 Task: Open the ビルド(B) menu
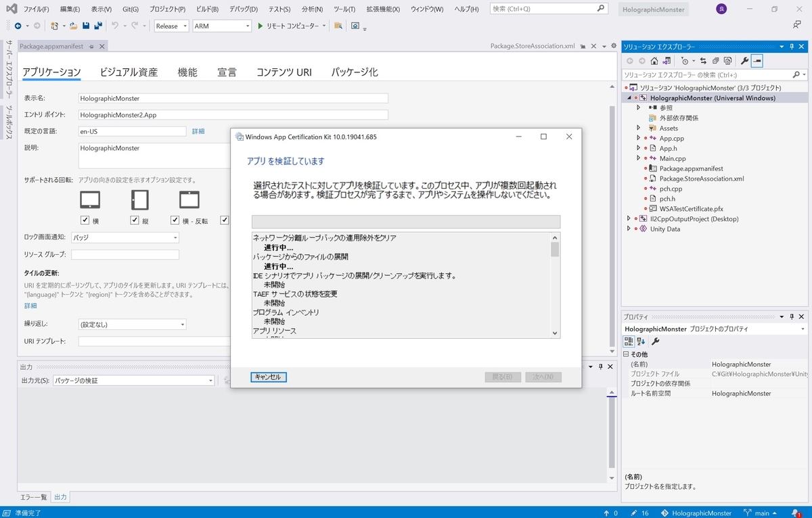(207, 9)
